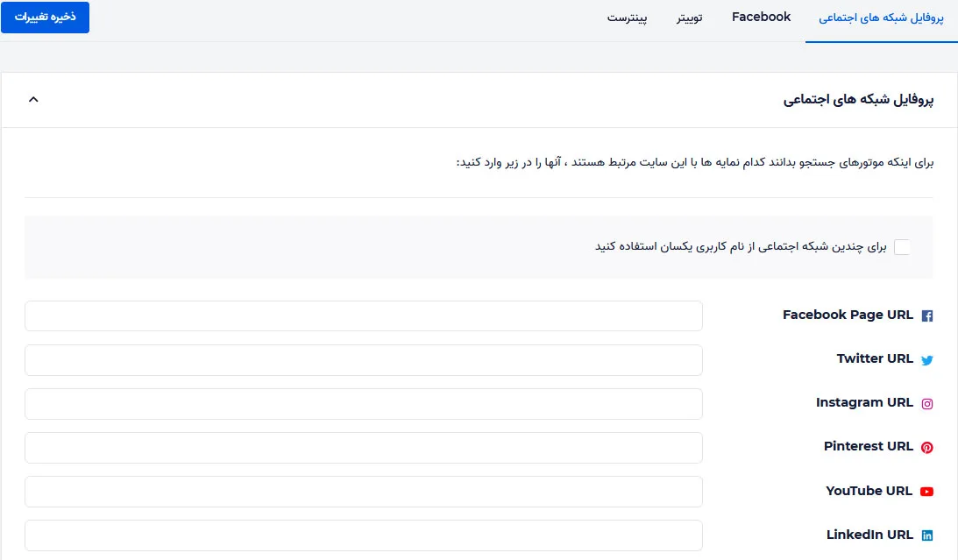Focus the Twitter URL input field
The height and width of the screenshot is (560, 958).
(x=364, y=359)
